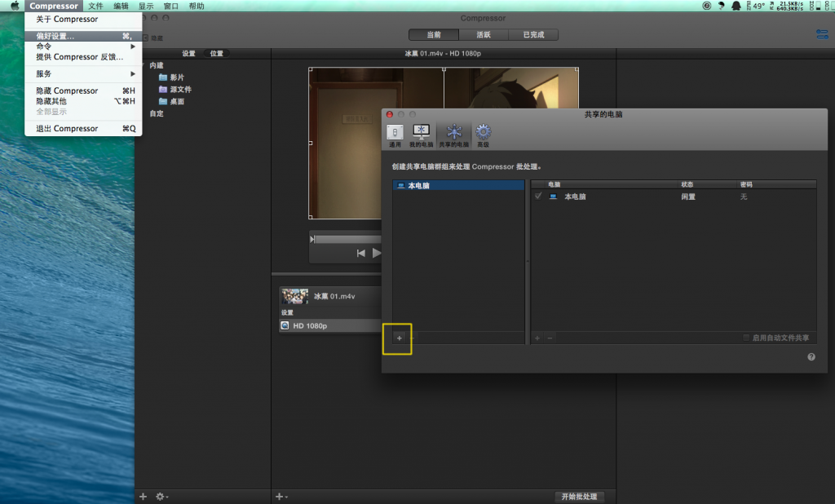Click the inspector toggle icon at top right
The width and height of the screenshot is (835, 504).
click(x=821, y=34)
